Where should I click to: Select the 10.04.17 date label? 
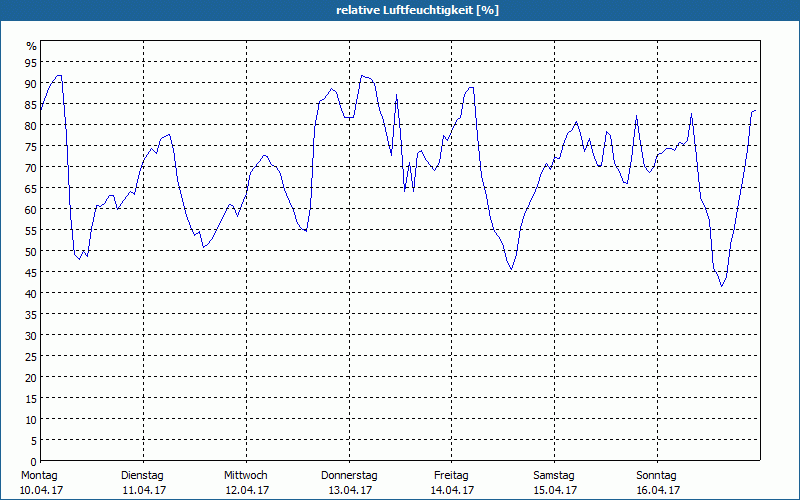41,490
